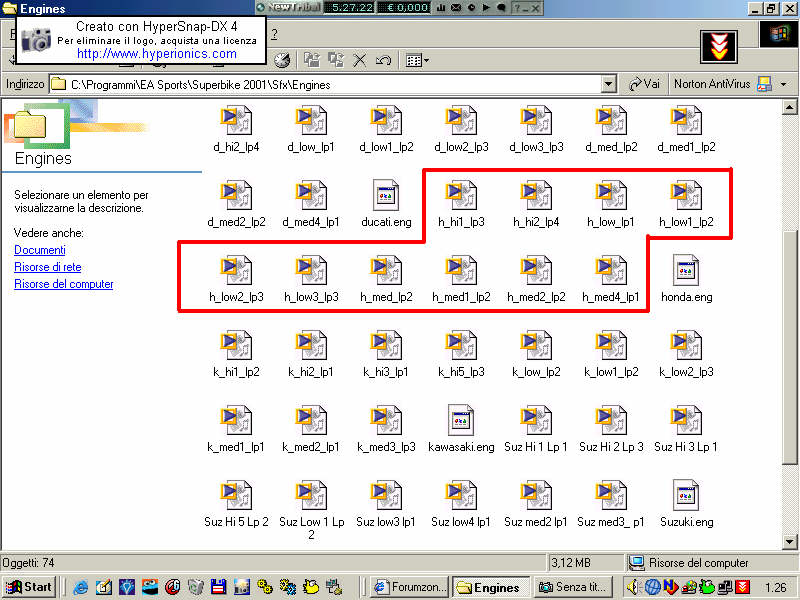800x600 pixels.
Task: Click the k_med1_lp1 file name label
Action: pyautogui.click(x=236, y=447)
